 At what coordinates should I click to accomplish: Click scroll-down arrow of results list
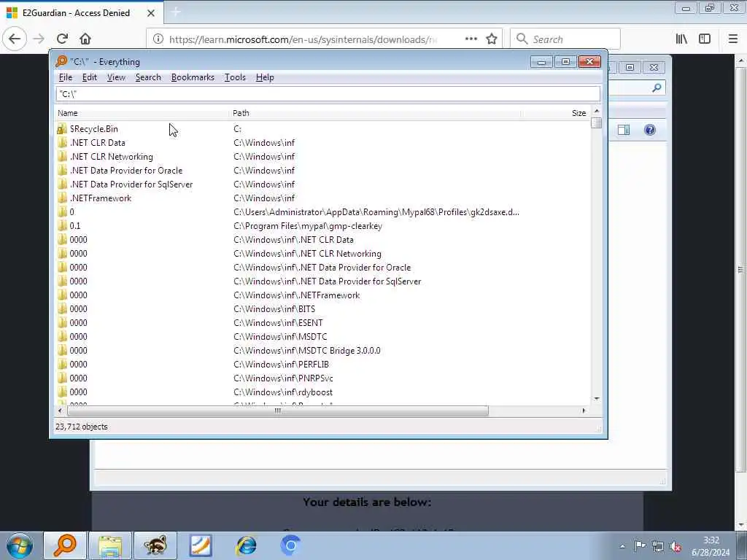point(597,399)
